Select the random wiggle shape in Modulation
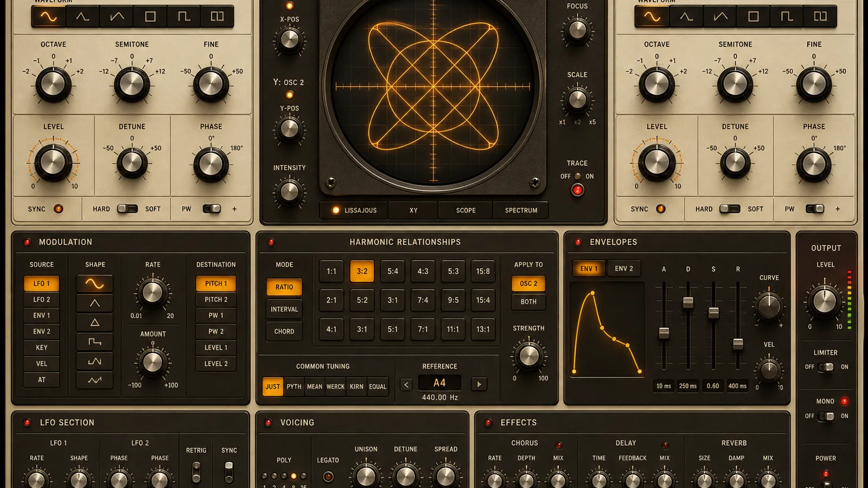The image size is (868, 488). click(94, 380)
